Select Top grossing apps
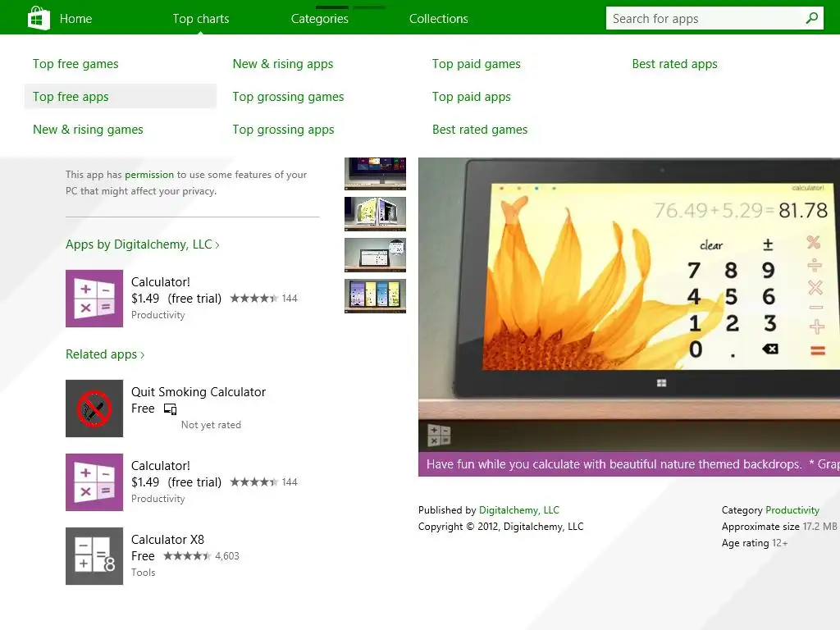This screenshot has height=630, width=840. point(283,129)
